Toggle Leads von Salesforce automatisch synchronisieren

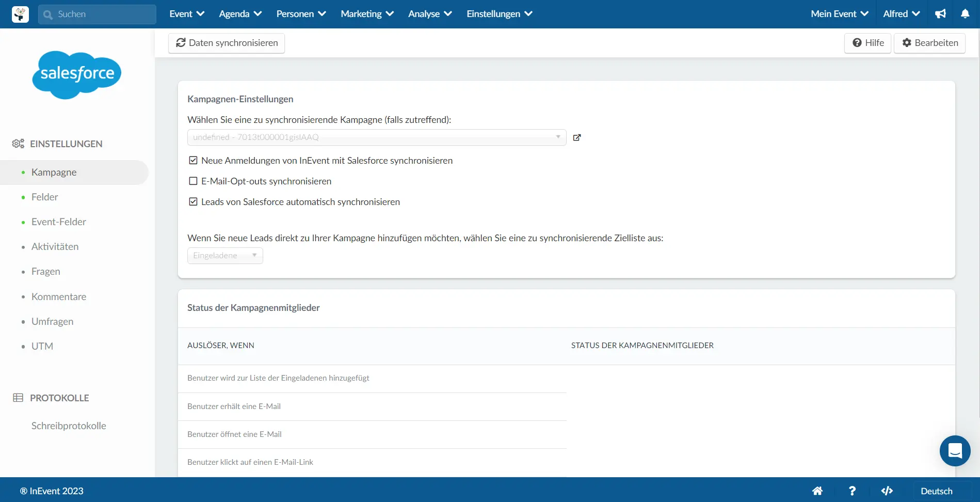tap(193, 202)
